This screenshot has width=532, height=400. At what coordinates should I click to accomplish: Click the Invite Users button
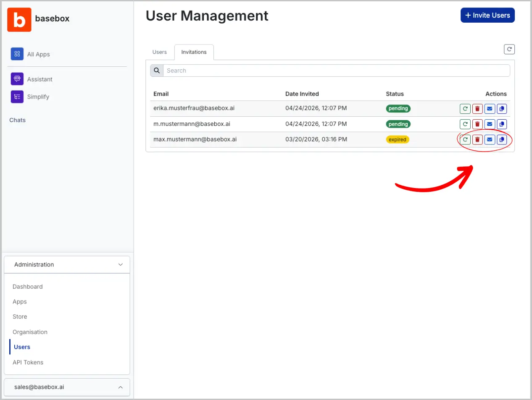coord(487,16)
